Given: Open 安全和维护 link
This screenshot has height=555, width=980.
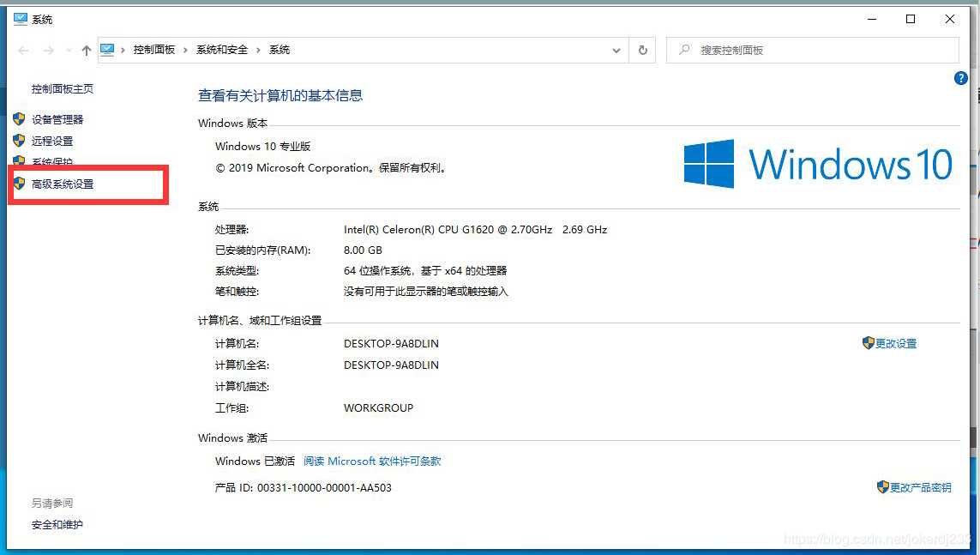Looking at the screenshot, I should 57,525.
